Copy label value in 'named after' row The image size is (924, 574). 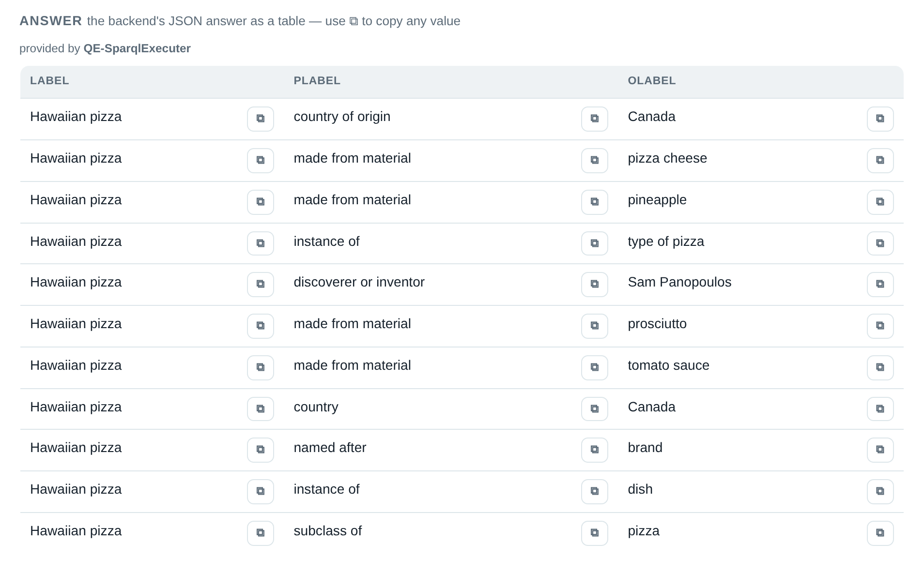(x=261, y=450)
